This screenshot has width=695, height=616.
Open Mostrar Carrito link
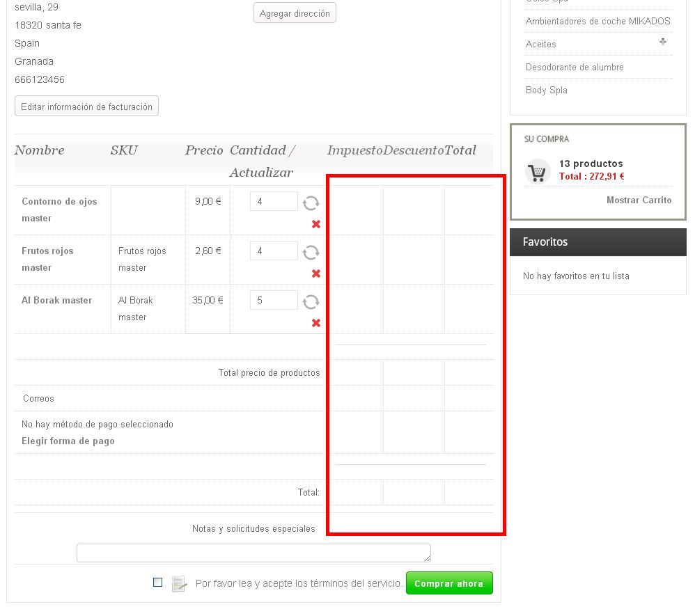(x=639, y=200)
